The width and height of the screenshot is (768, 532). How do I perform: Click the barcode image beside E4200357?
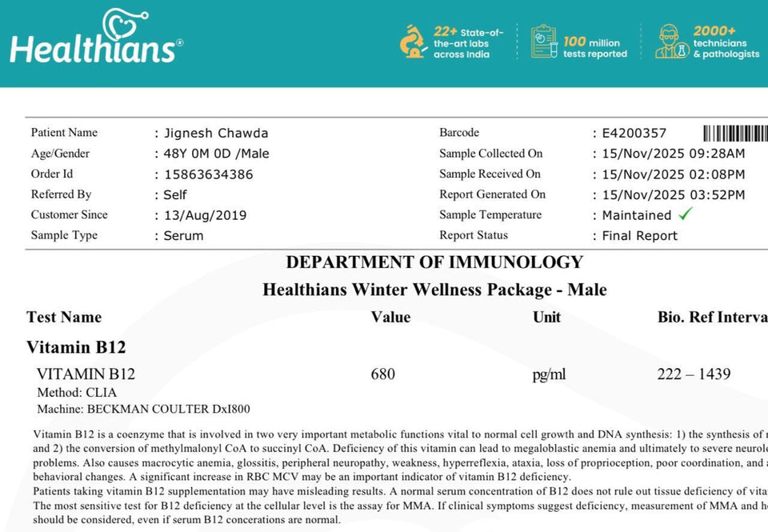(735, 133)
